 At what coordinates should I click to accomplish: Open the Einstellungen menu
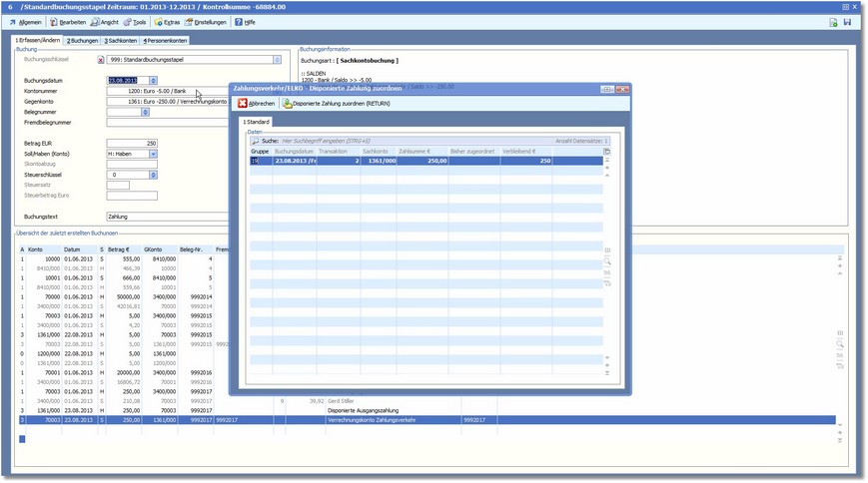point(206,22)
